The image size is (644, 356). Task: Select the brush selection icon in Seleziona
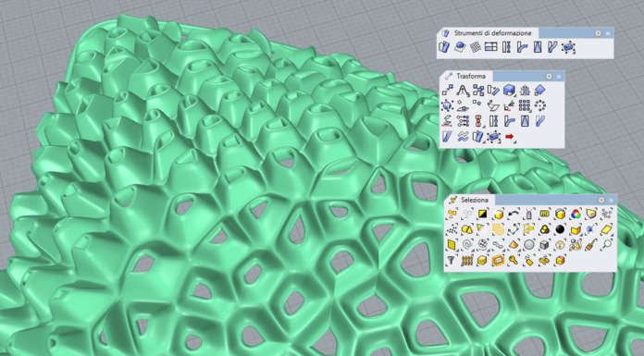(591, 245)
